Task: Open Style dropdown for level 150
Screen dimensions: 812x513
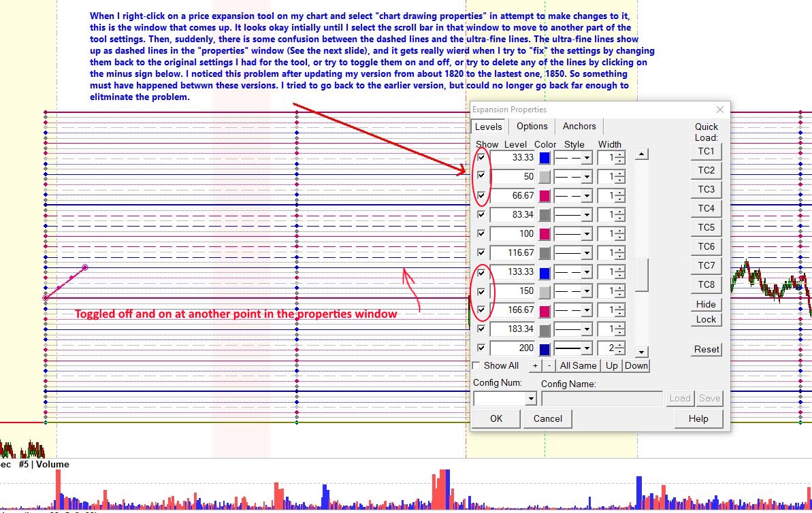Action: [587, 291]
